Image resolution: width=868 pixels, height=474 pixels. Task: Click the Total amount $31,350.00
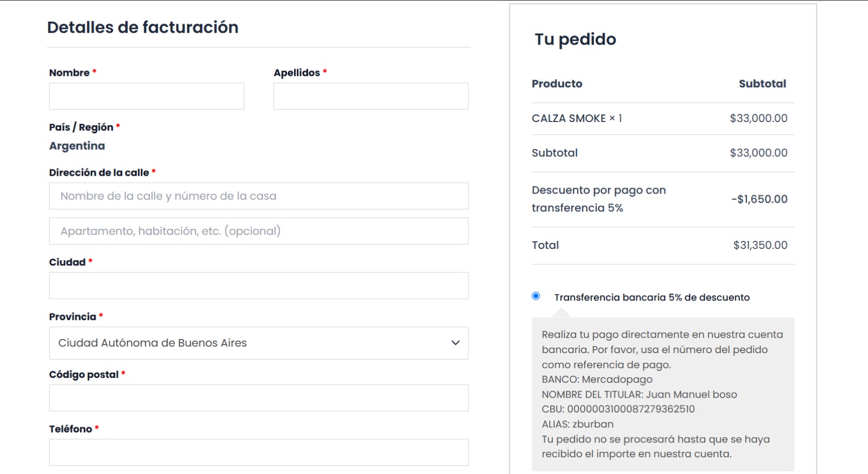[760, 245]
